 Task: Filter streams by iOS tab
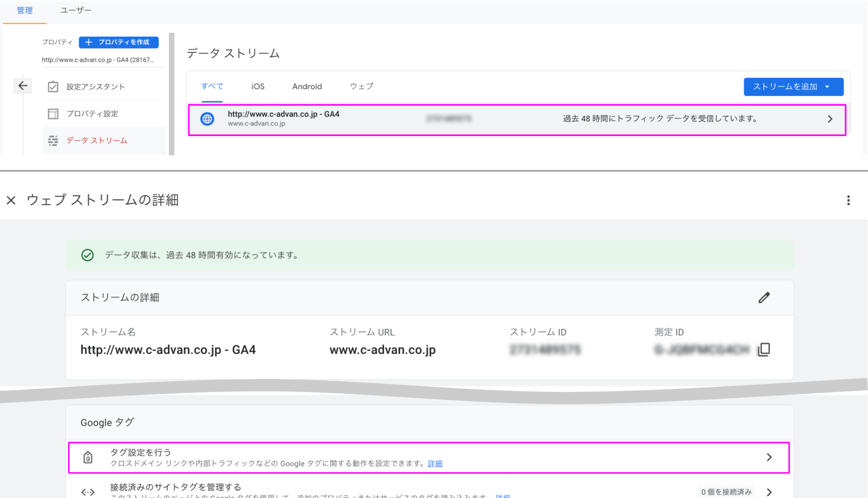258,86
